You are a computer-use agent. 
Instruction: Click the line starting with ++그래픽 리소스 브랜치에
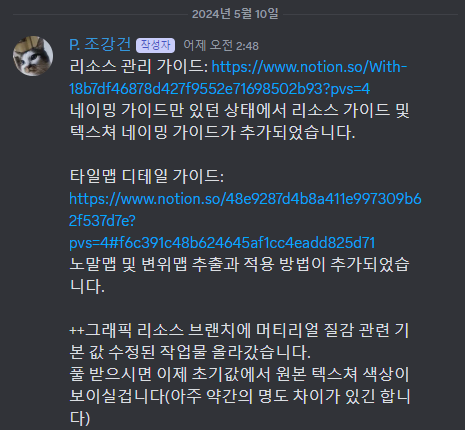click(x=239, y=331)
